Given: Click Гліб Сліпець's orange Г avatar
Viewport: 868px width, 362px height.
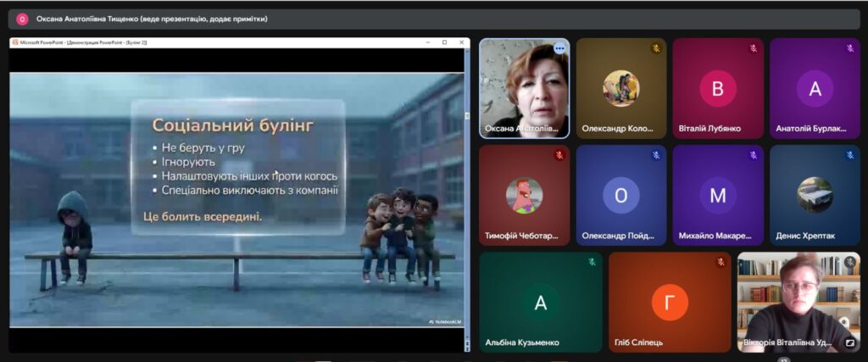Looking at the screenshot, I should click(x=669, y=303).
